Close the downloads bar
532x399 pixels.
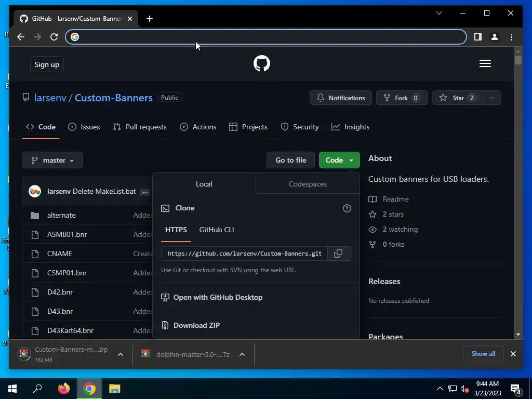coord(513,354)
